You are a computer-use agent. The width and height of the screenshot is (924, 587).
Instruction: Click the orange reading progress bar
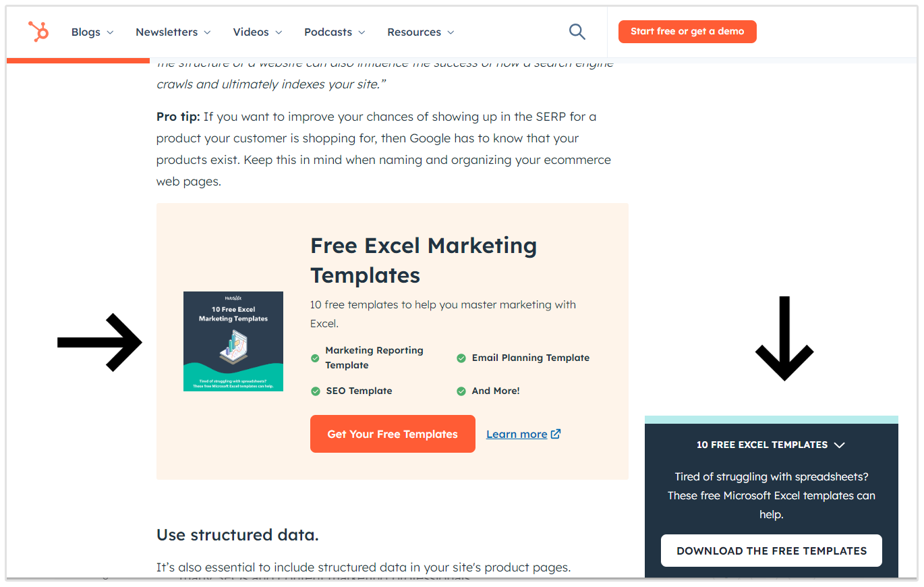78,61
